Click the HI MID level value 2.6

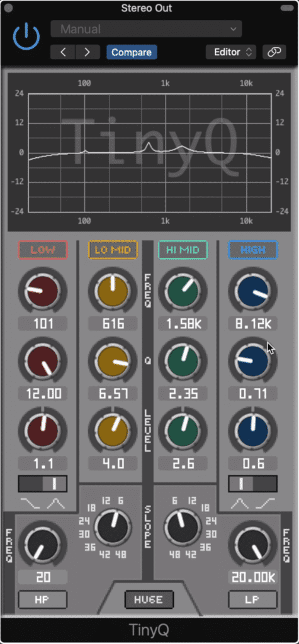click(x=183, y=464)
